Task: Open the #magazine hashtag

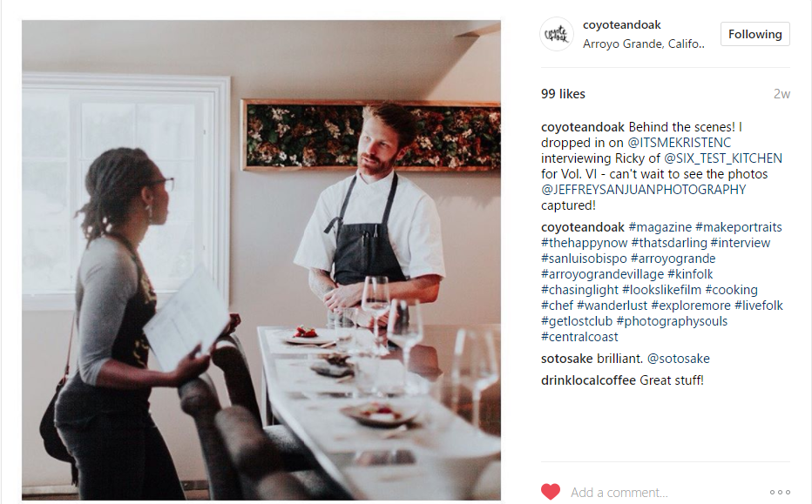Action: pyautogui.click(x=660, y=227)
